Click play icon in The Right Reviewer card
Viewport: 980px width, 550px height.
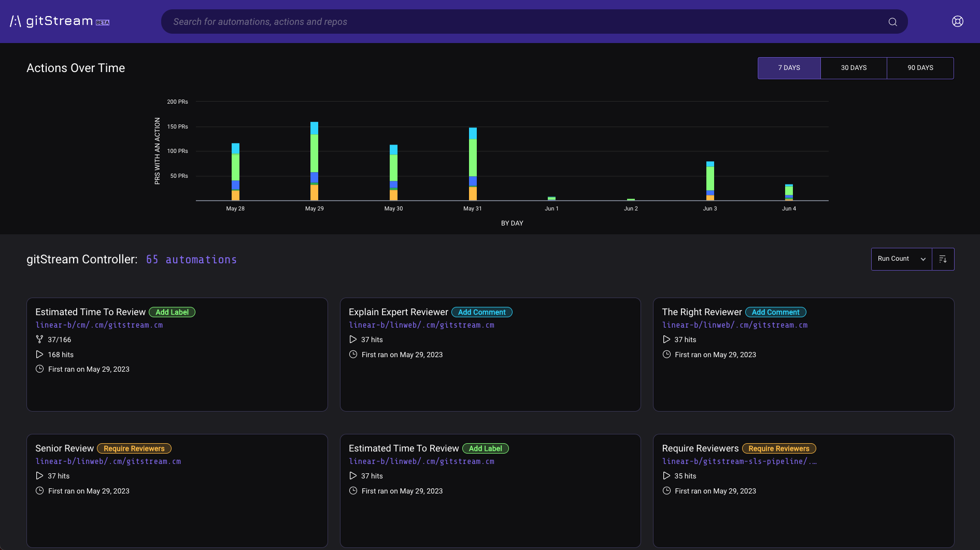click(666, 340)
